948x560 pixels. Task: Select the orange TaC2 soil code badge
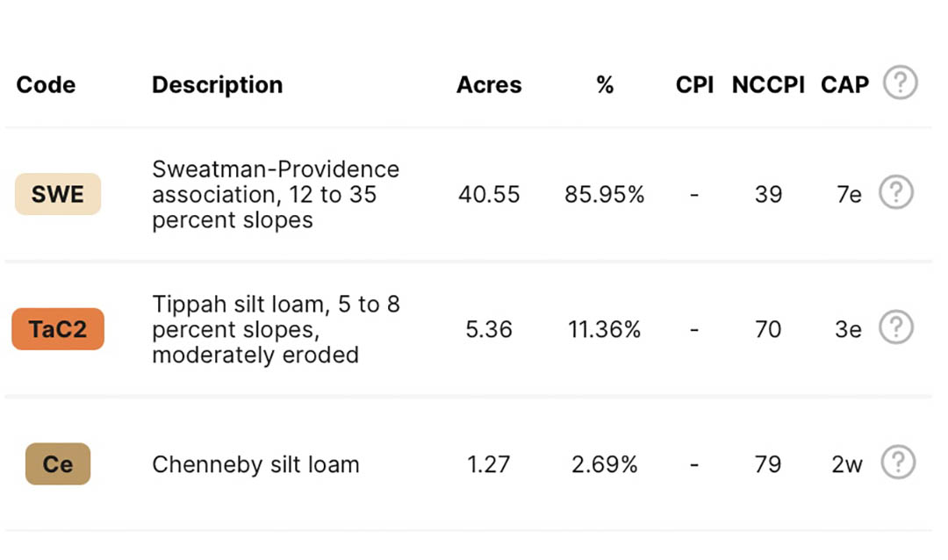[x=58, y=329]
